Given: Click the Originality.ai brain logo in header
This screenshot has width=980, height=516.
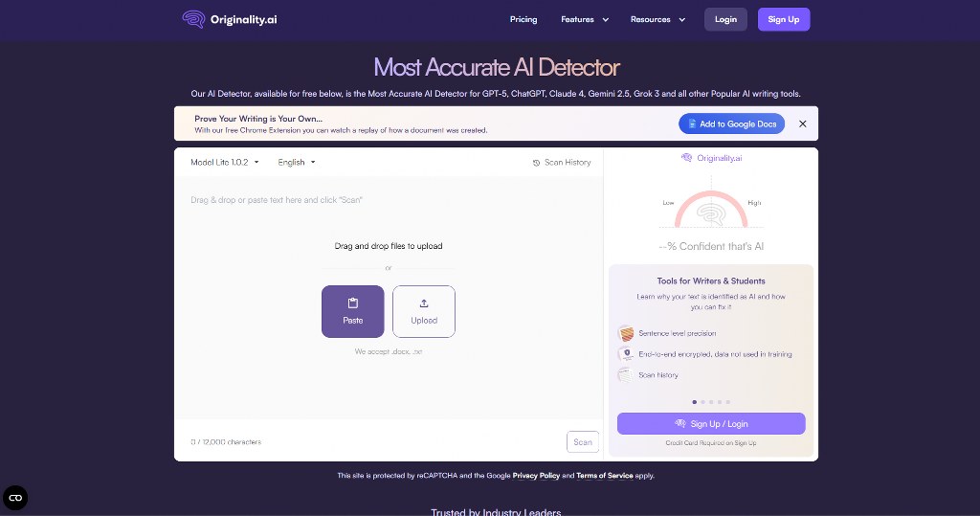Looking at the screenshot, I should pyautogui.click(x=193, y=19).
